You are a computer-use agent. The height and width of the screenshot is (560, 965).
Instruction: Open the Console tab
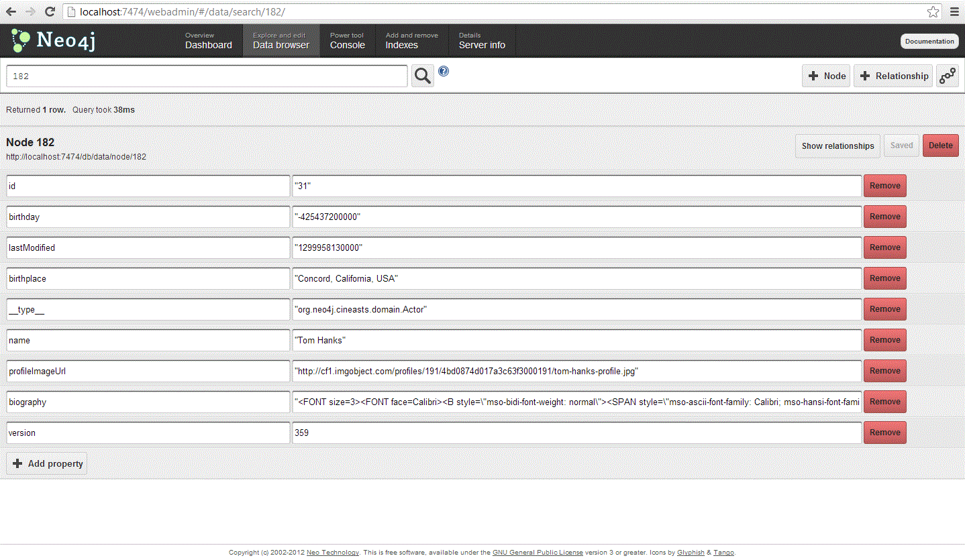[x=348, y=41]
